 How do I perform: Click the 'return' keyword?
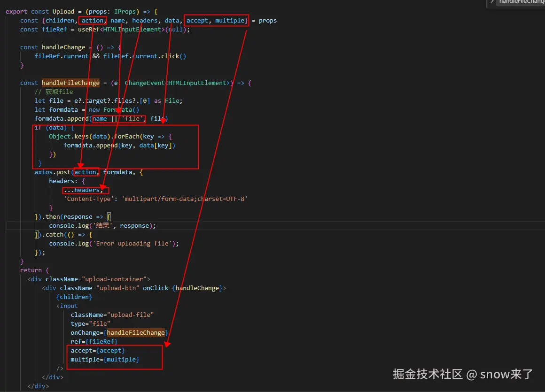pos(31,270)
